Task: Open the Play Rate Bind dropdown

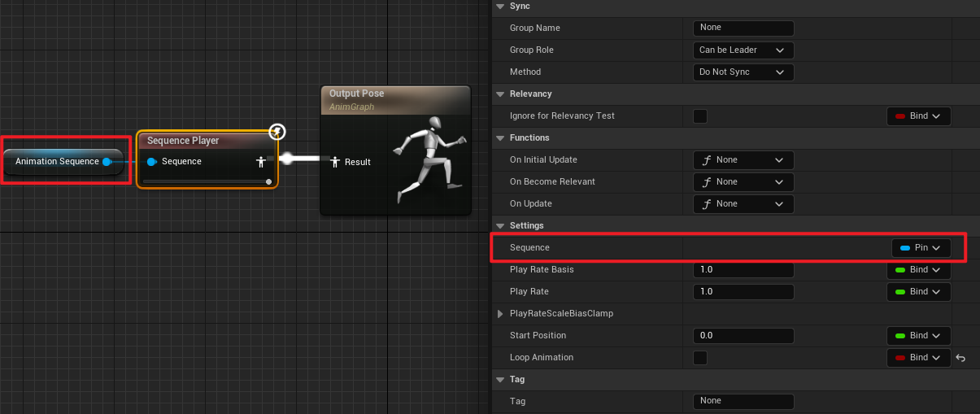Action: [x=918, y=292]
